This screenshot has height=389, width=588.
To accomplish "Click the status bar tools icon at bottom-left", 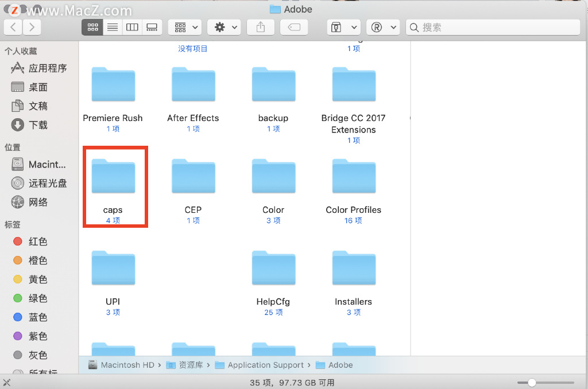I will pos(7,383).
